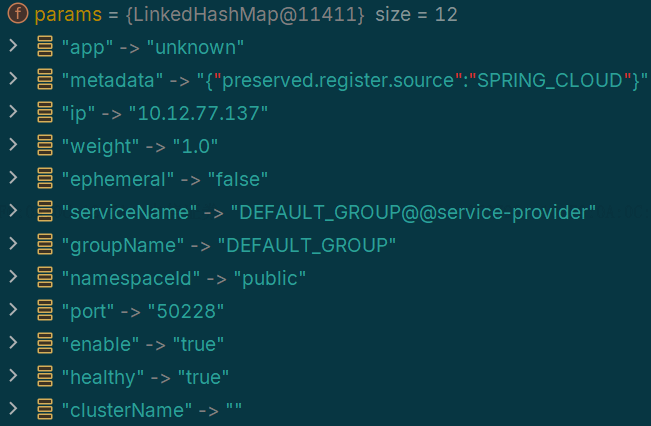Expand the "healthy" entry arrow

click(13, 375)
